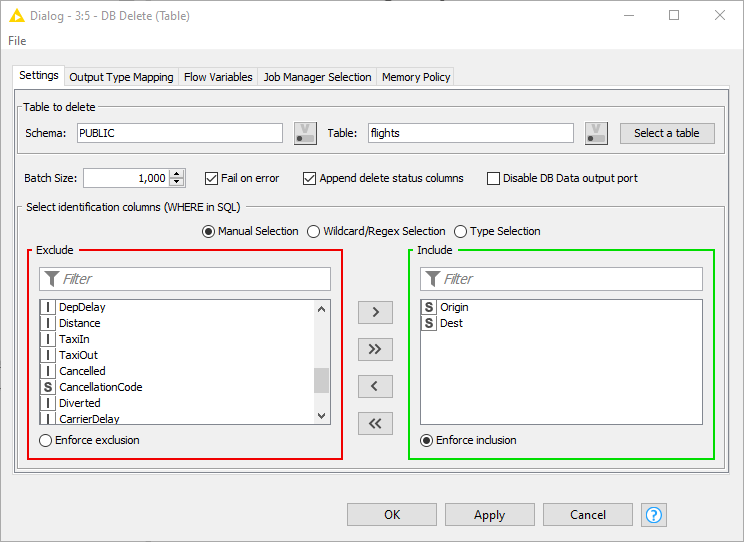The width and height of the screenshot is (744, 542).
Task: Click the Schema input field
Action: (x=180, y=133)
